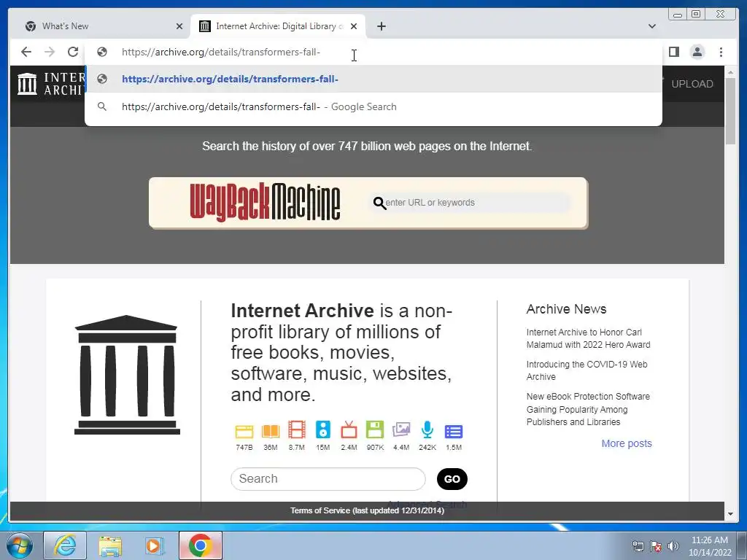Open the microphone icon labeled 242K
The width and height of the screenshot is (747, 560).
tap(427, 429)
